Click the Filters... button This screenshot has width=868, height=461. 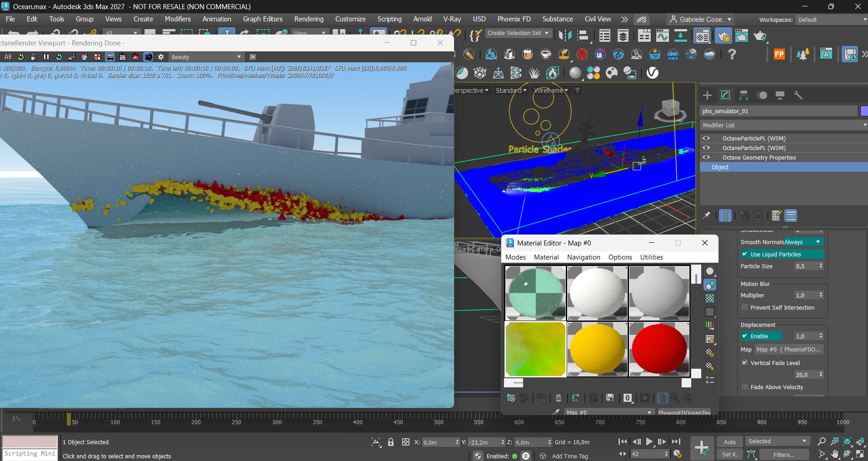coord(784,455)
